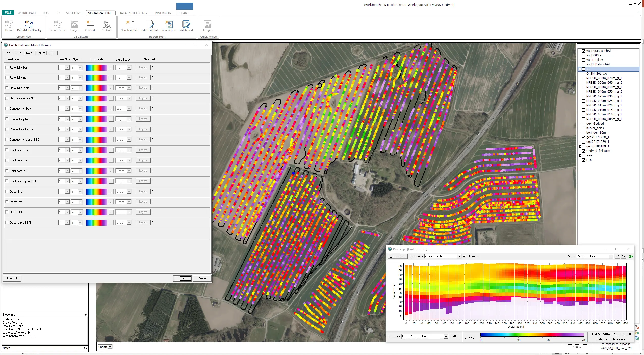Click the Workbench logo in dialog title bar
This screenshot has height=355, width=644.
click(6, 45)
